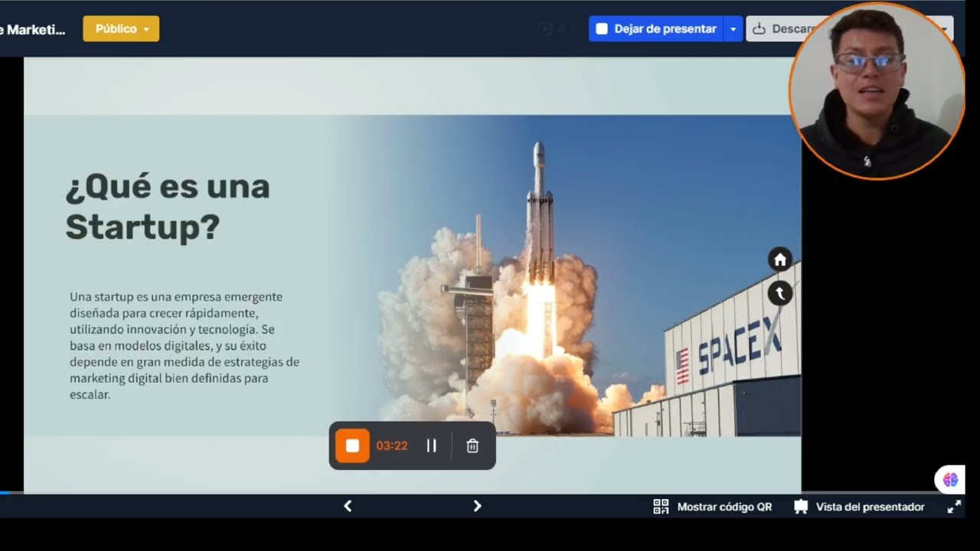980x551 pixels.
Task: Stop the screen recording with the orange button
Action: [x=352, y=445]
